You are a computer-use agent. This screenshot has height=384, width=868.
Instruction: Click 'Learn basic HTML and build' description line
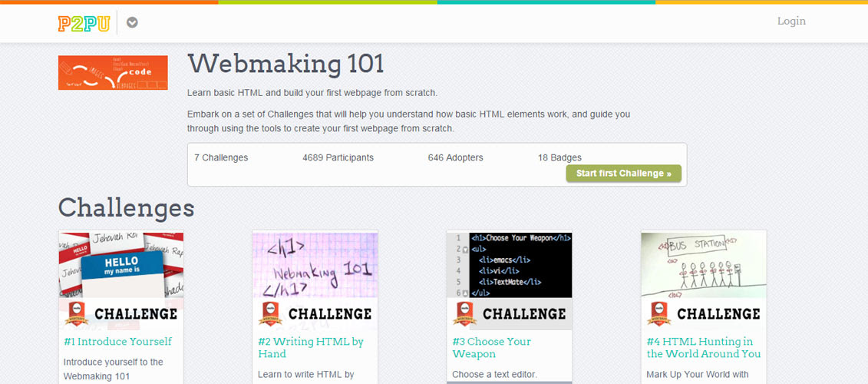[312, 92]
